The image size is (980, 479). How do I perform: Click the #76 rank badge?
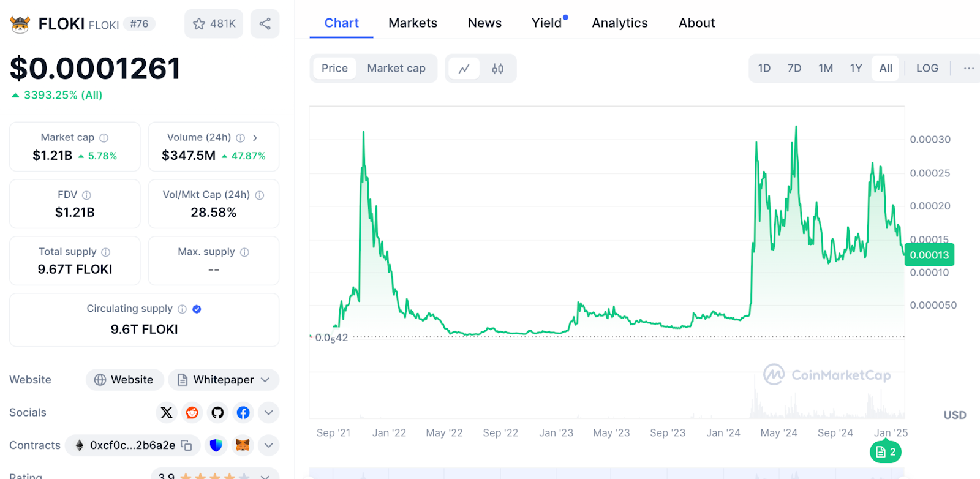[x=139, y=24]
